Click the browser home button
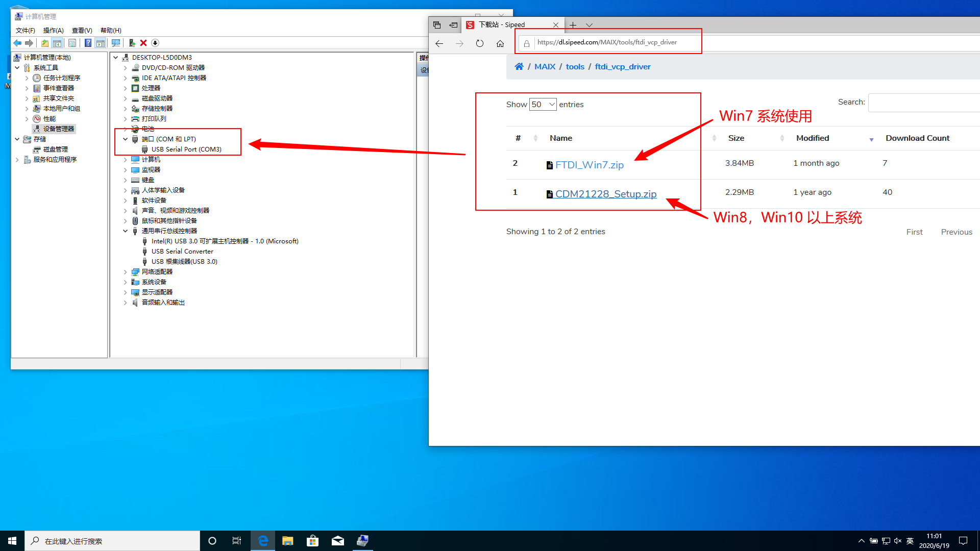The image size is (980, 551). pos(500,43)
